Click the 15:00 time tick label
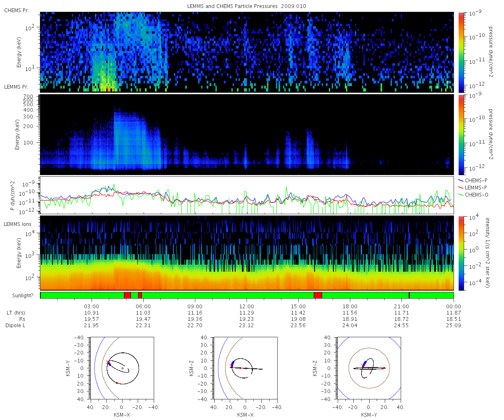This screenshot has height=420, width=504. coord(298,306)
